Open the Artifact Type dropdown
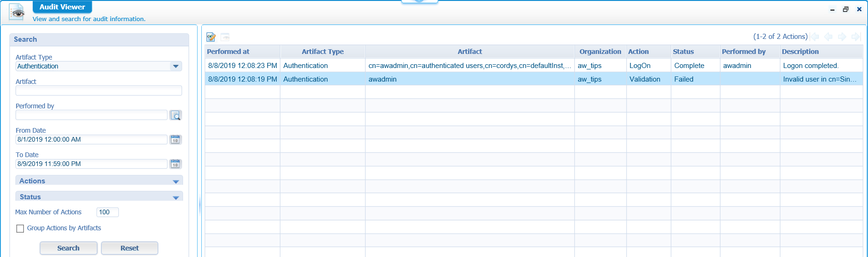Screen dimensions: 868x257 [176, 66]
